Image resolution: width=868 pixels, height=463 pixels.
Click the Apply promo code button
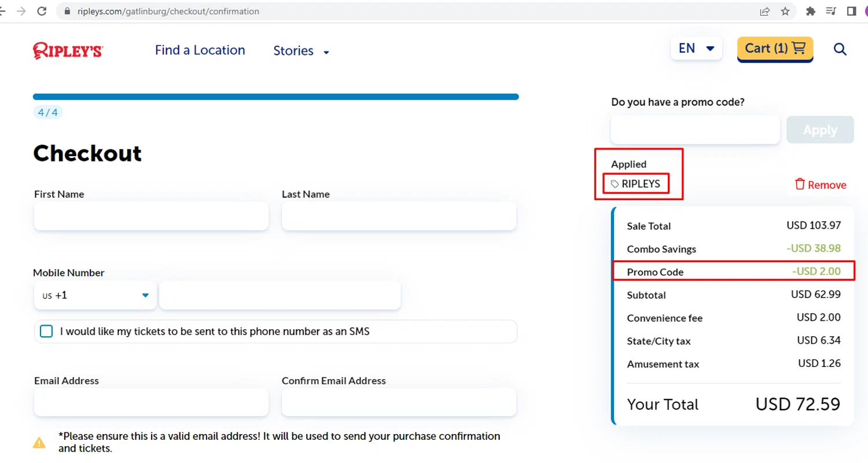click(x=820, y=130)
